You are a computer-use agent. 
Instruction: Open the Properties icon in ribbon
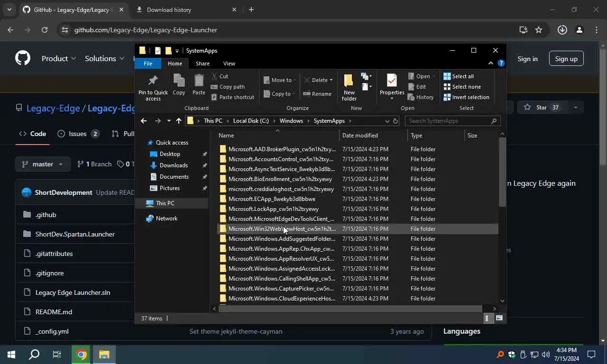tap(392, 81)
